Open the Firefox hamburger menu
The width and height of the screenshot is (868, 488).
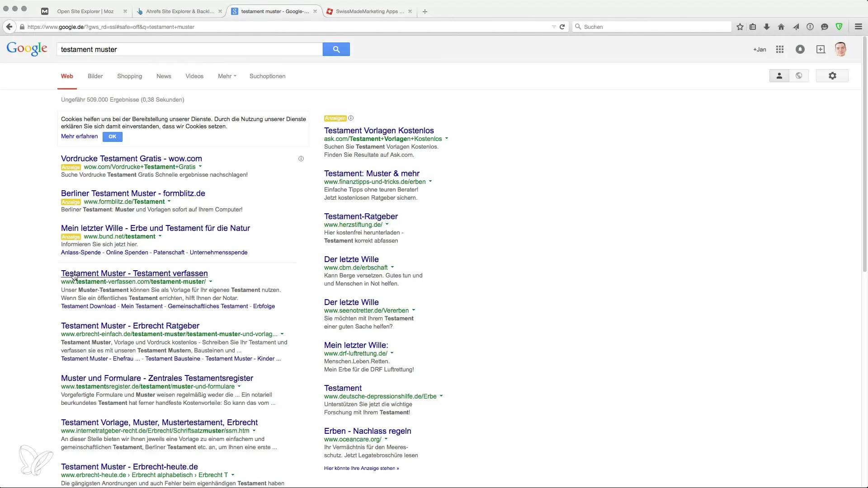(859, 27)
